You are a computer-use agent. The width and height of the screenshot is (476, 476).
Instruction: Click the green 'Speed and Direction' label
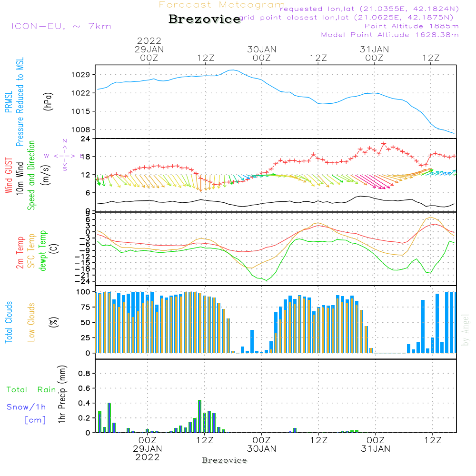pyautogui.click(x=31, y=175)
